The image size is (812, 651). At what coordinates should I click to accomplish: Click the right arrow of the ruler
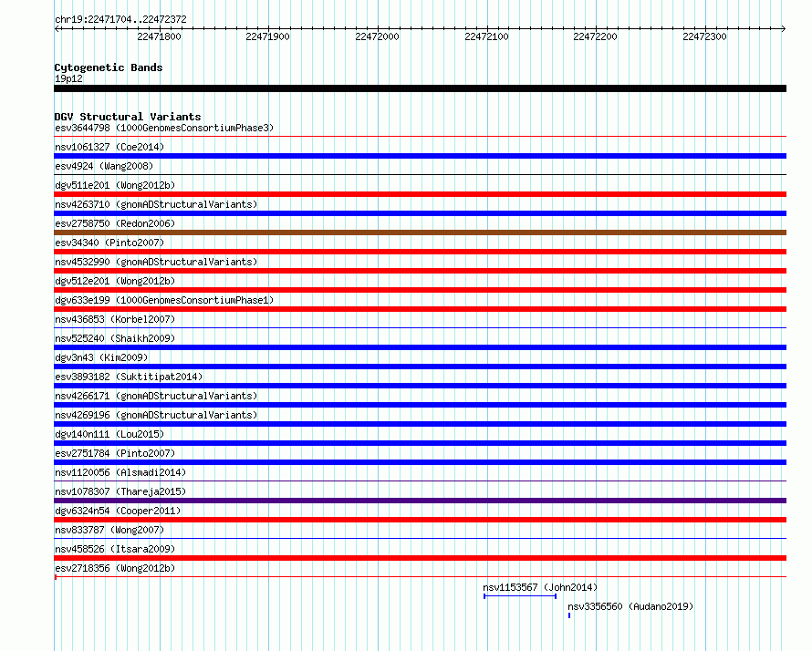(x=784, y=29)
